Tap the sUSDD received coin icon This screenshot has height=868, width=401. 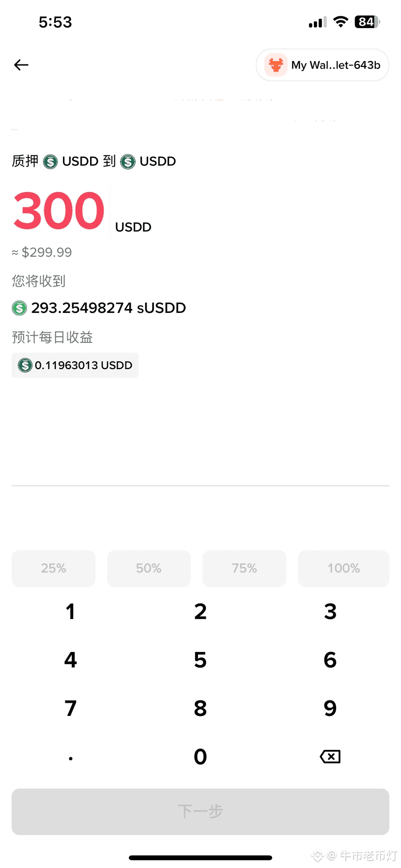[19, 308]
